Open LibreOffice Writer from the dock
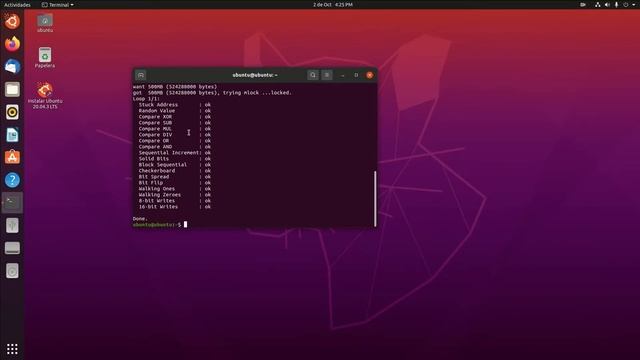This screenshot has height=360, width=640. [x=12, y=135]
